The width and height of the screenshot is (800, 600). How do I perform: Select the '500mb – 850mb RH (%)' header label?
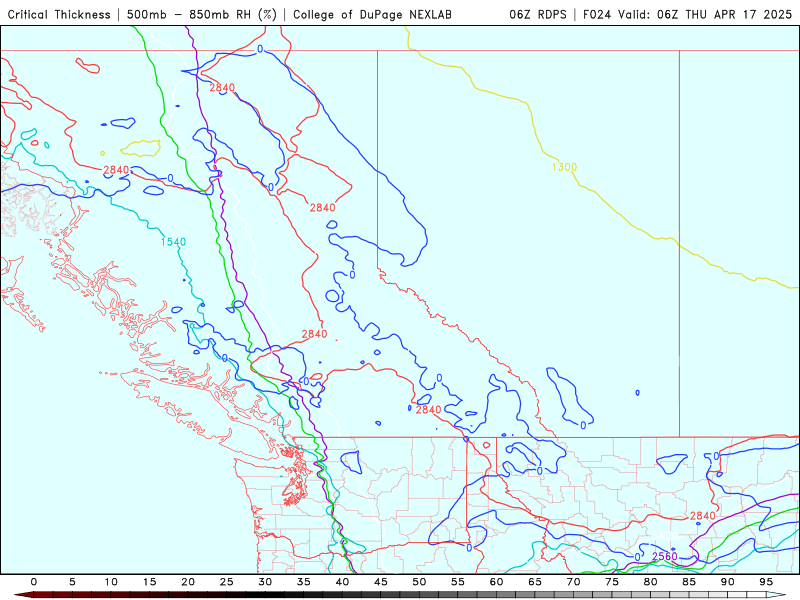pos(202,14)
